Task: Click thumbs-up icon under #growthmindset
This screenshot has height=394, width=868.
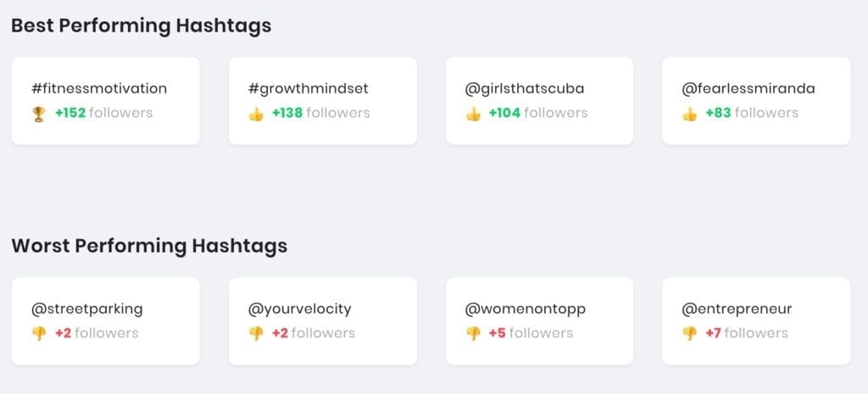Action: coord(256,114)
